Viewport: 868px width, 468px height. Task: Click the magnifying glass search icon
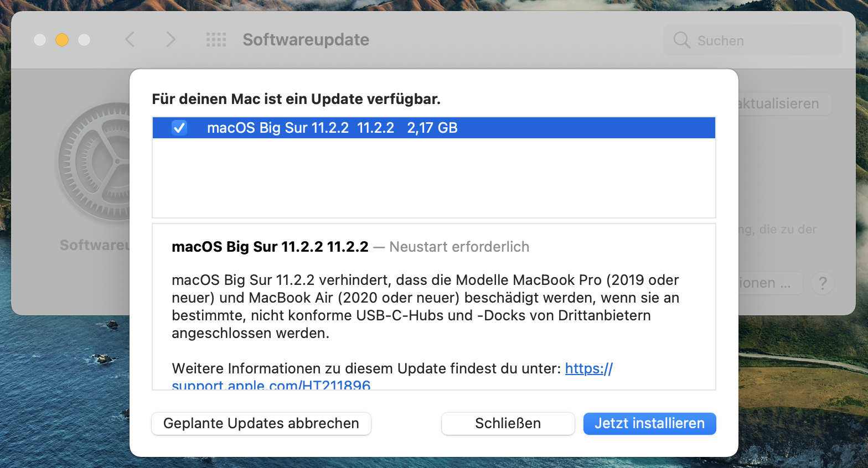[x=681, y=40]
